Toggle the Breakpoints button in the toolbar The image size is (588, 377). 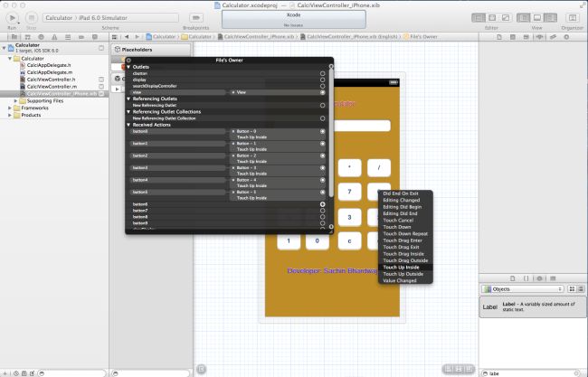[x=195, y=17]
